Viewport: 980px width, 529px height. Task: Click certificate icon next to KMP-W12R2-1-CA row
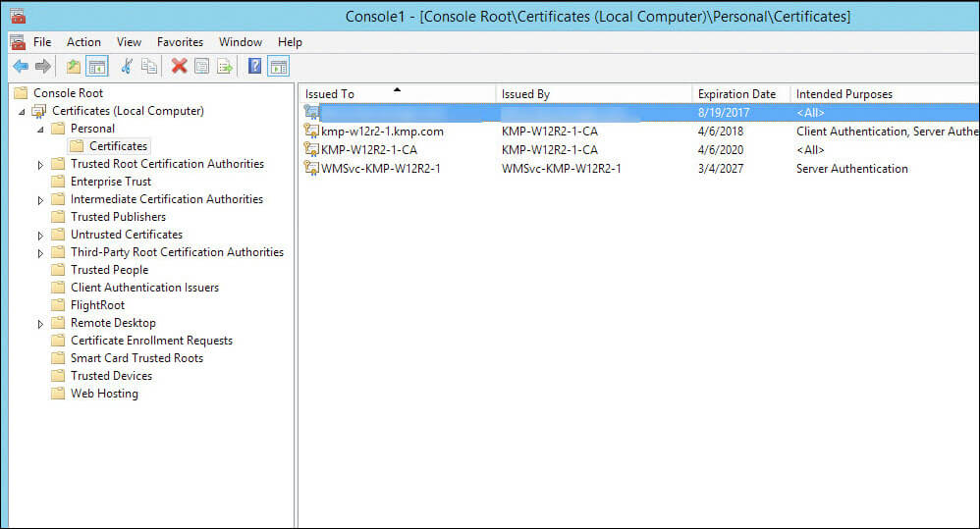pyautogui.click(x=311, y=150)
